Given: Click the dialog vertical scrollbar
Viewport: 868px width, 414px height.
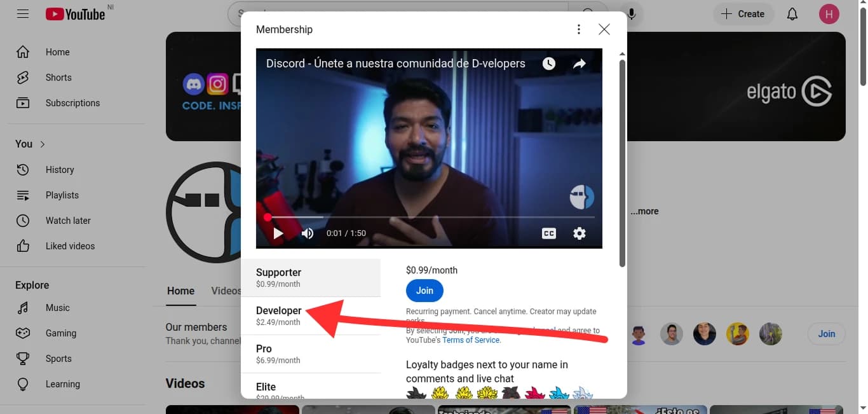Looking at the screenshot, I should coord(622,162).
